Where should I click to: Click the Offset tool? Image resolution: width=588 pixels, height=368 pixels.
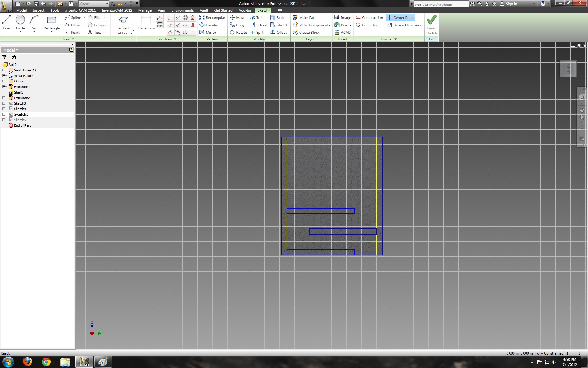279,33
